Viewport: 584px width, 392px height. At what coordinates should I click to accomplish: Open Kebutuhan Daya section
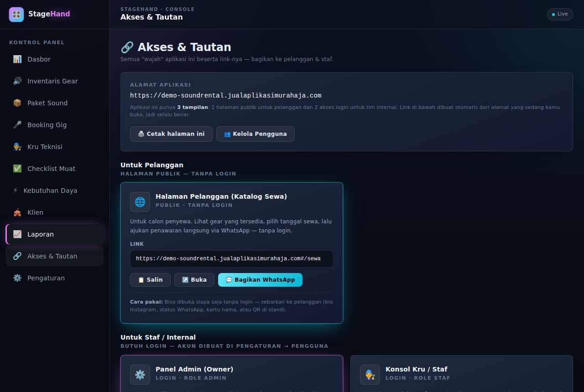[55, 191]
